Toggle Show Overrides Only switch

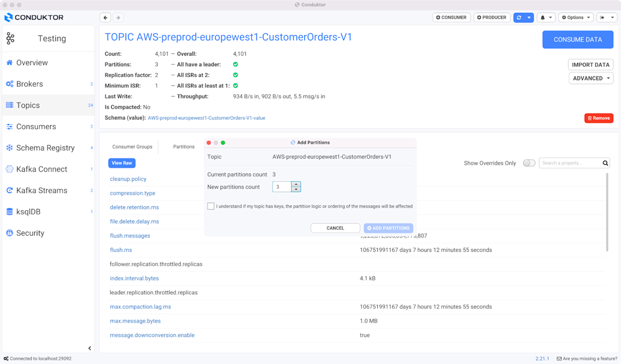pyautogui.click(x=529, y=163)
